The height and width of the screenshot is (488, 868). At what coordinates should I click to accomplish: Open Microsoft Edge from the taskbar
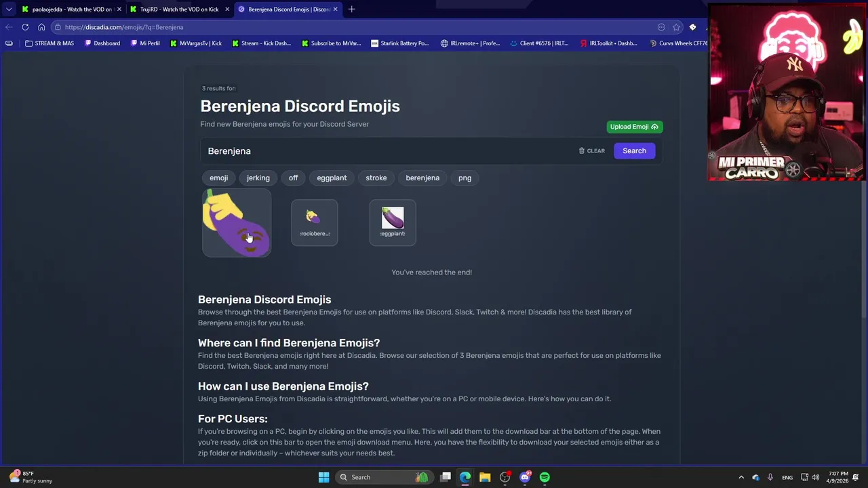[x=465, y=477]
